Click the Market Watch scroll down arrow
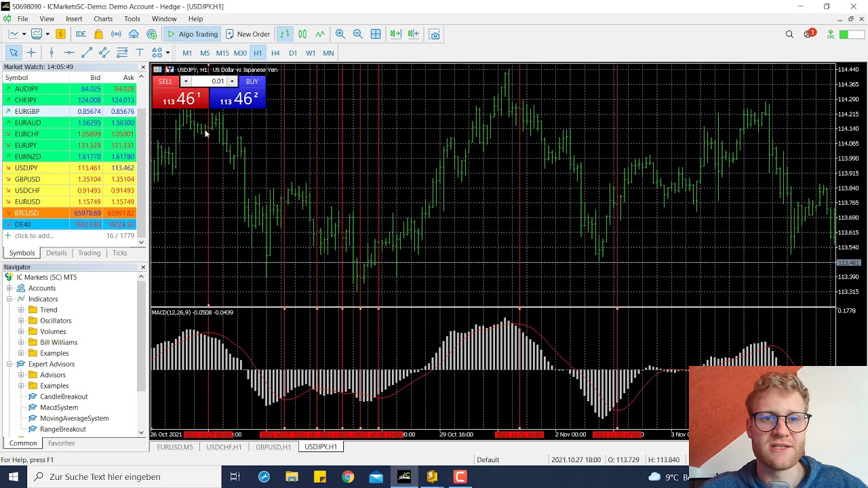Viewport: 868px width, 488px height. (x=141, y=242)
